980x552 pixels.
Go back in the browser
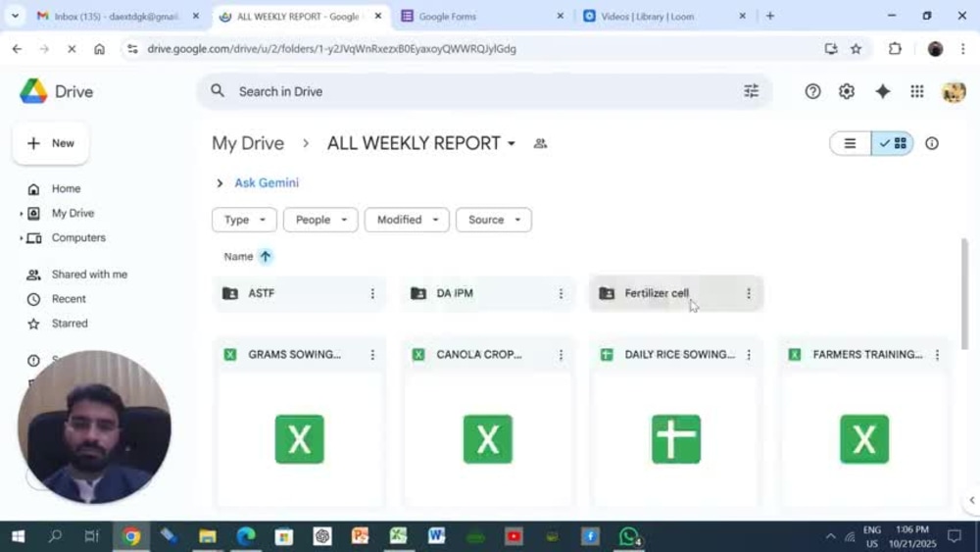coord(17,49)
